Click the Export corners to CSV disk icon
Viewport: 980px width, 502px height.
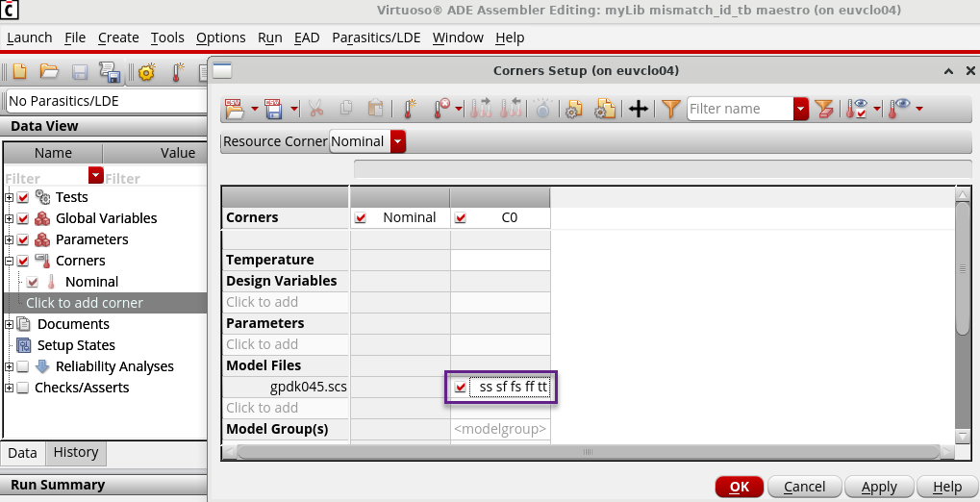(x=273, y=109)
